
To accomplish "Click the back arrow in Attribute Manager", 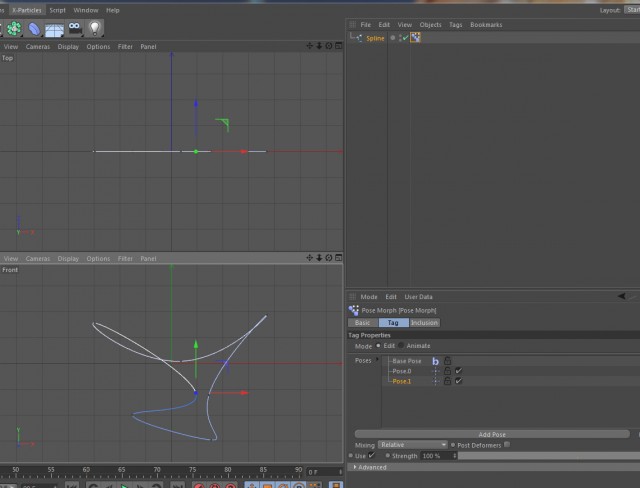I will pyautogui.click(x=622, y=296).
